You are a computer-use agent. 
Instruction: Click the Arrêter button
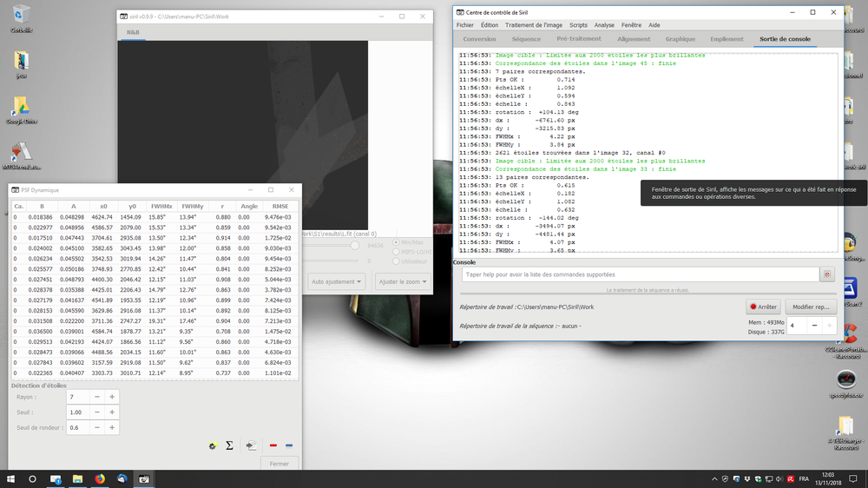[763, 307]
